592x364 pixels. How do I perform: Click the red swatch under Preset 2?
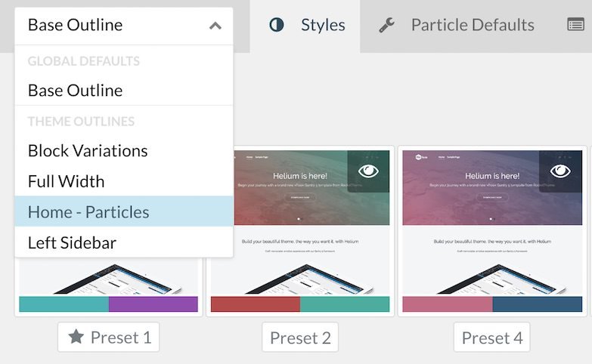point(256,304)
